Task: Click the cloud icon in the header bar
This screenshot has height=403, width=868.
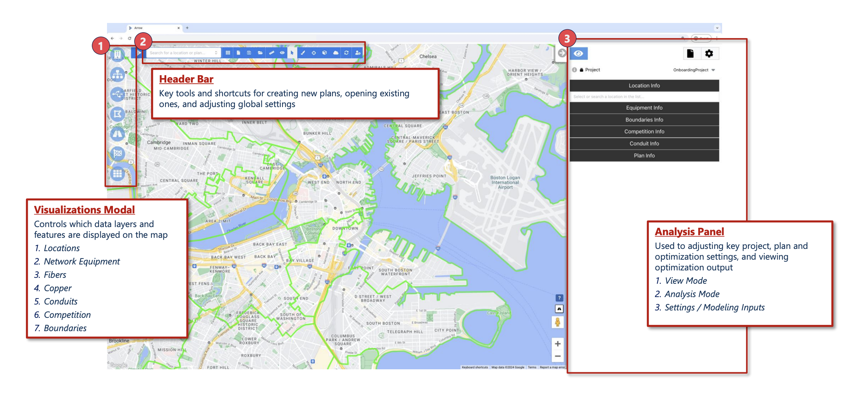Action: [x=335, y=53]
